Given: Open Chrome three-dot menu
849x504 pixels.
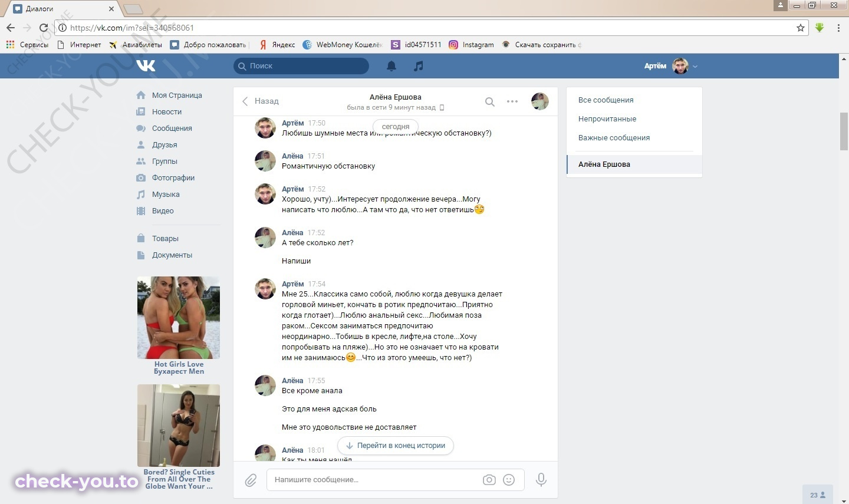Looking at the screenshot, I should pos(838,28).
